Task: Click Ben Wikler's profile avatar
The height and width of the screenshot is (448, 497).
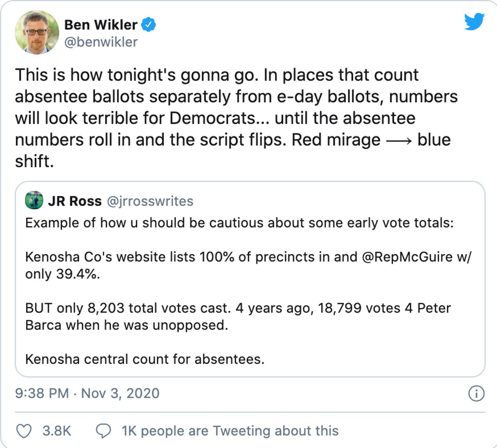Action: (x=37, y=32)
